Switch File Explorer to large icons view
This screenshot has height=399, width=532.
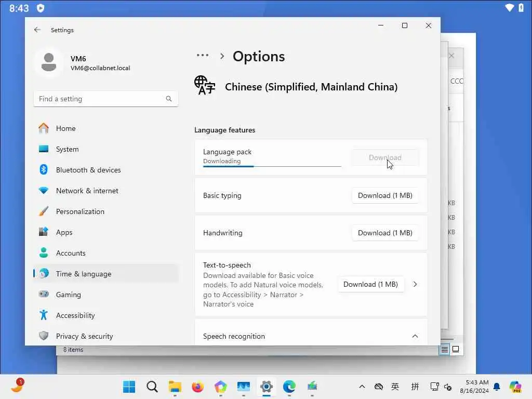[x=456, y=349]
